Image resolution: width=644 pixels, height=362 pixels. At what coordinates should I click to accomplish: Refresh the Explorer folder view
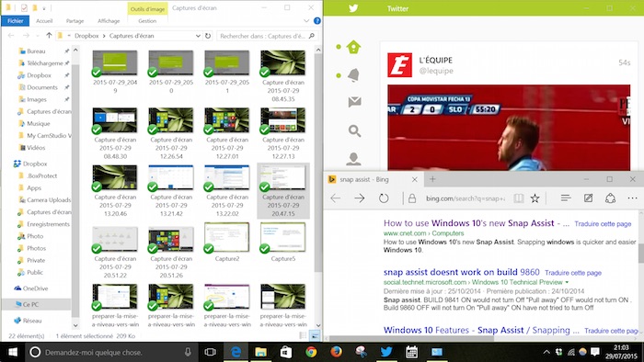(x=208, y=36)
